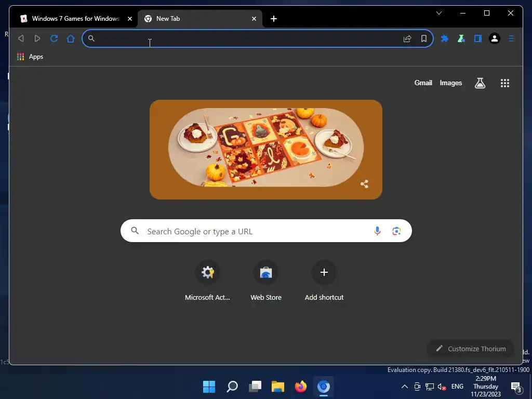532x399 pixels.
Task: Click the magnifier icon in address bar
Action: (x=91, y=38)
